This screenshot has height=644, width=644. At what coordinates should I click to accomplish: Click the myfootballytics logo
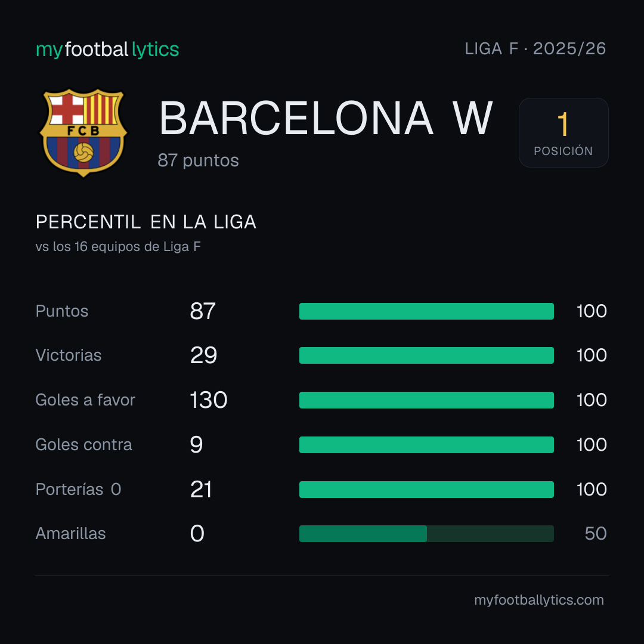click(107, 49)
